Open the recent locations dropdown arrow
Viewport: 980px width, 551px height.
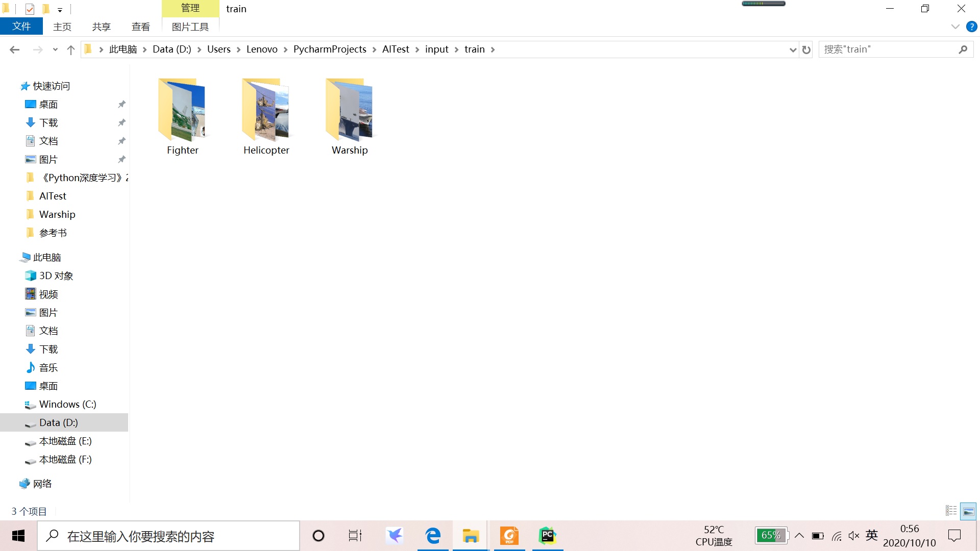click(x=55, y=49)
